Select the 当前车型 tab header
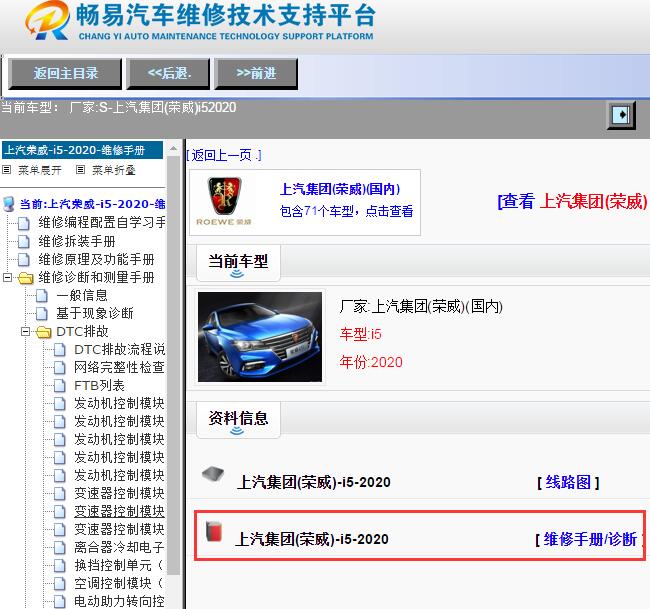The width and height of the screenshot is (650, 609). click(x=238, y=262)
